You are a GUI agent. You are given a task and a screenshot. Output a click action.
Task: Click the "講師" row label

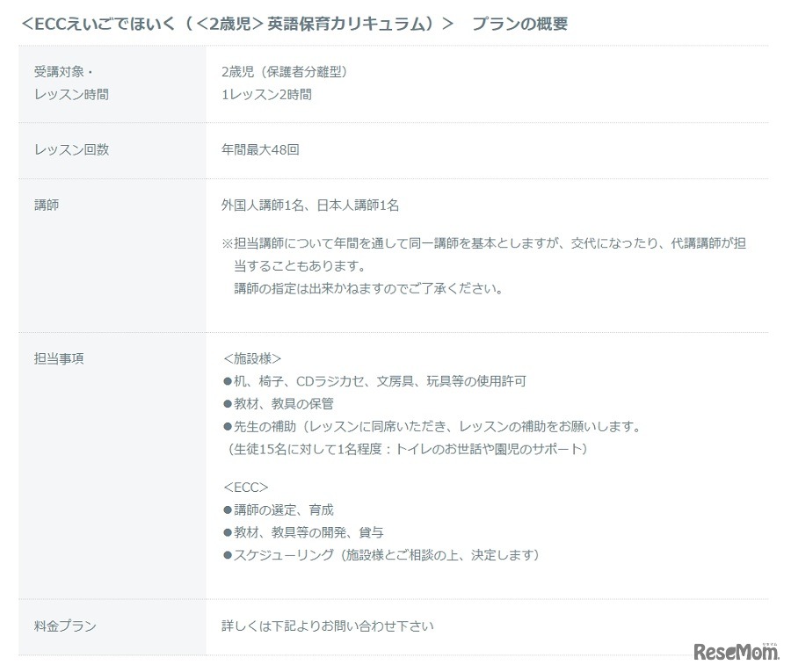coord(47,206)
